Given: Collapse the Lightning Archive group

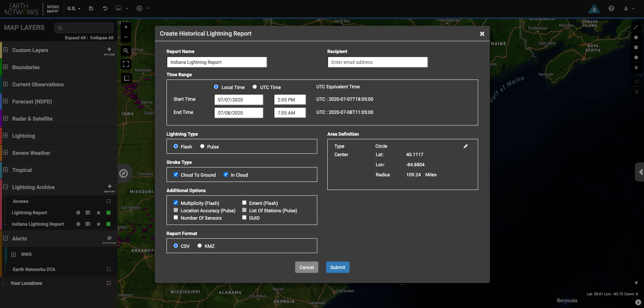Looking at the screenshot, I should [6, 187].
